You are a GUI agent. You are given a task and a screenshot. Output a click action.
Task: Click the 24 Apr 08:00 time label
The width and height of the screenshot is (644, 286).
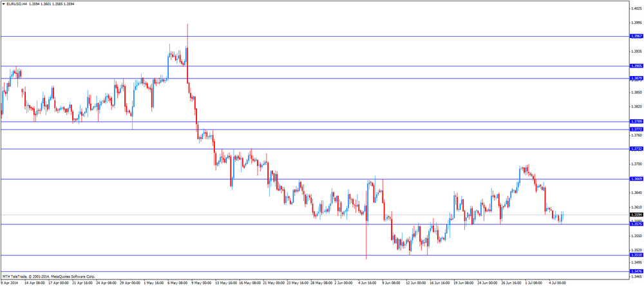pyautogui.click(x=106, y=283)
